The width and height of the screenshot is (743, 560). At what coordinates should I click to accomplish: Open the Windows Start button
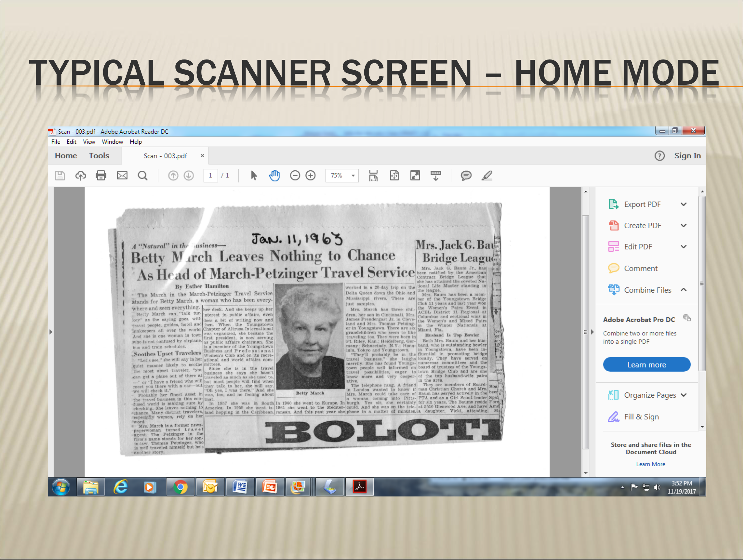coord(61,487)
